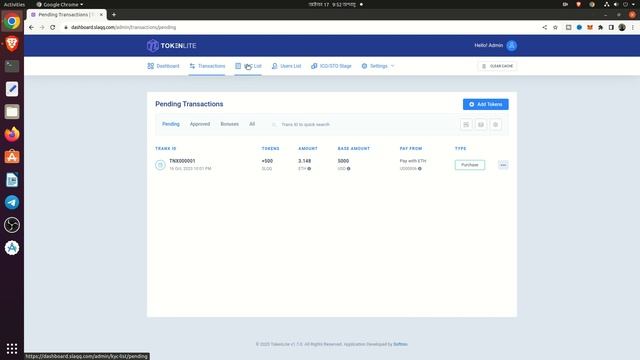640x360 pixels.
Task: Go to the Transactions nav item
Action: (x=207, y=66)
